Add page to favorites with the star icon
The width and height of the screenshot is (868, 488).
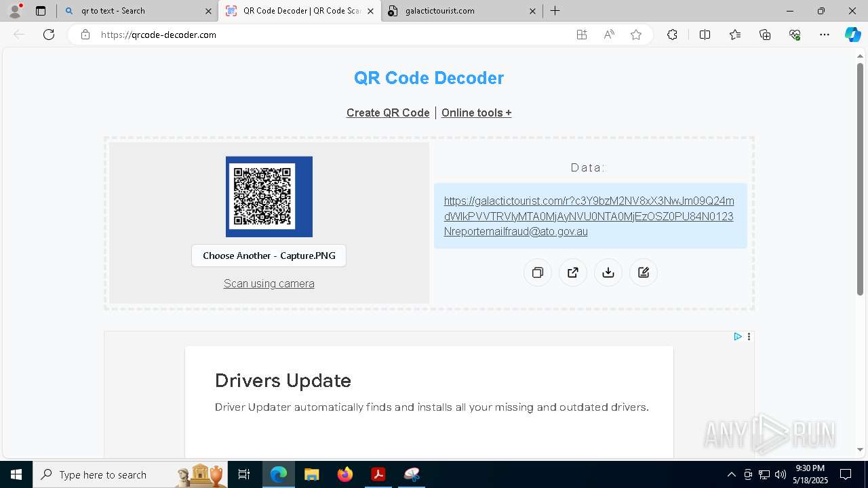click(636, 35)
